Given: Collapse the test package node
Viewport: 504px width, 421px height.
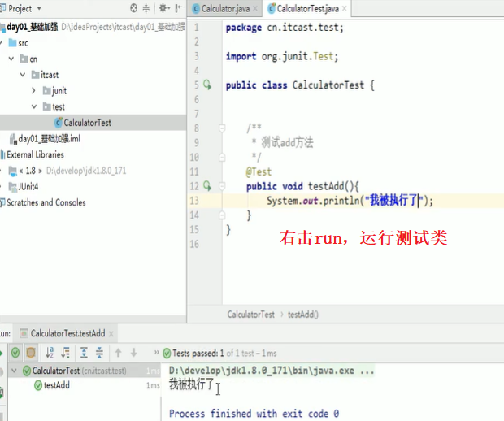Looking at the screenshot, I should pyautogui.click(x=34, y=106).
